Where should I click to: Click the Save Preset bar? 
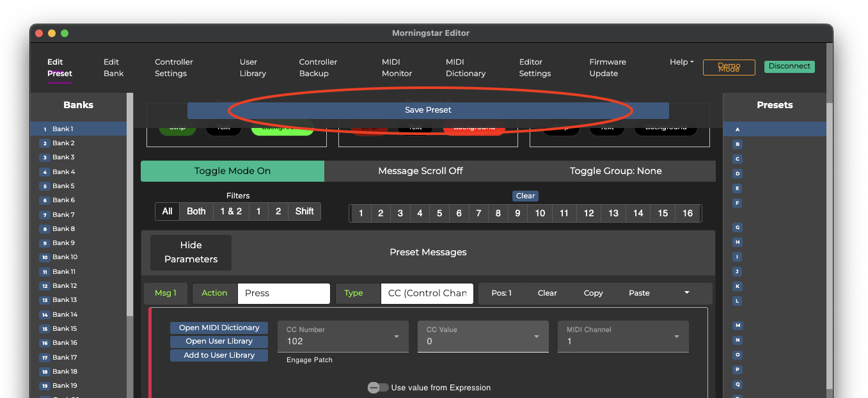pyautogui.click(x=428, y=110)
